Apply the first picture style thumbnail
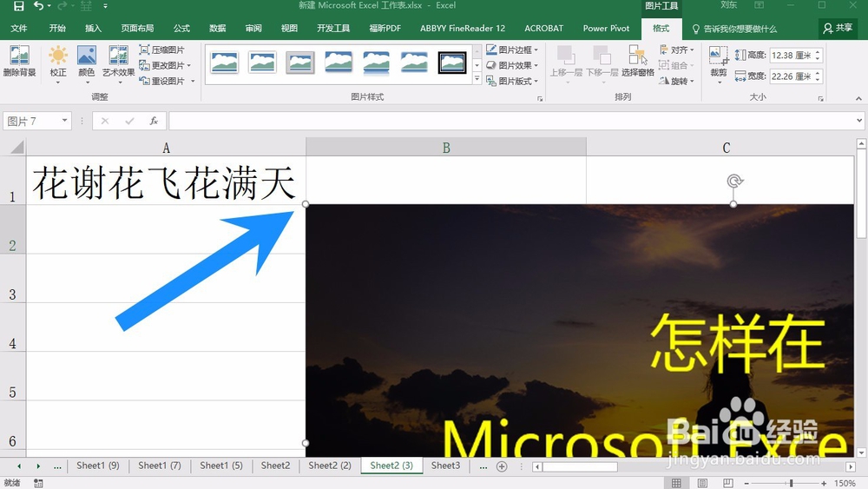This screenshot has width=868, height=489. (224, 63)
